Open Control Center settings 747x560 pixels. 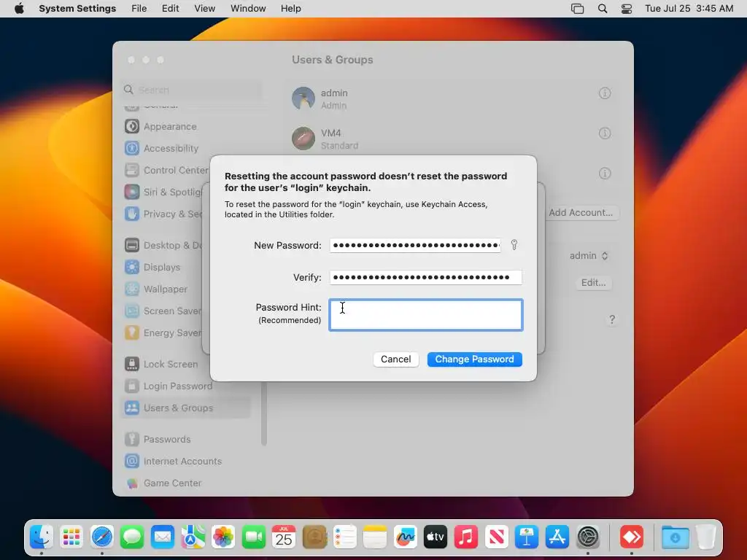166,170
